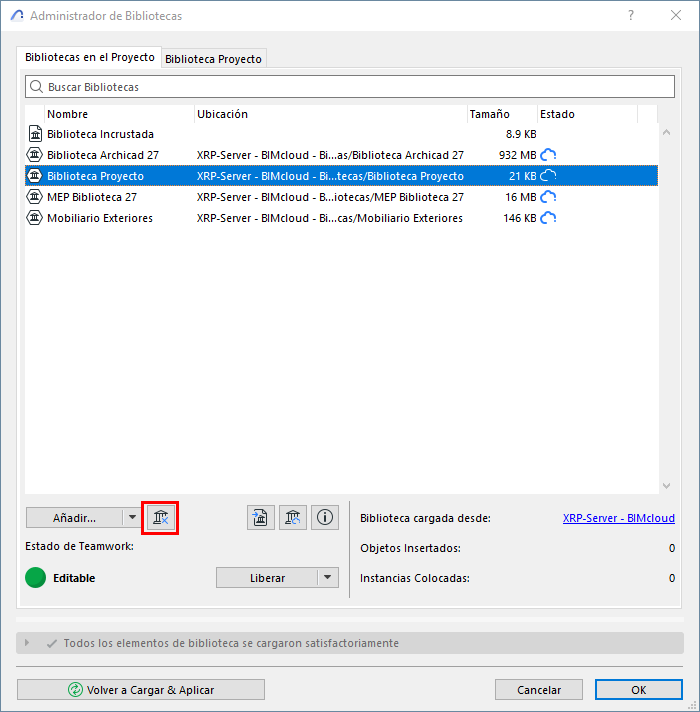Confirm with the OK button
Screen dimensions: 700x712
click(x=639, y=690)
